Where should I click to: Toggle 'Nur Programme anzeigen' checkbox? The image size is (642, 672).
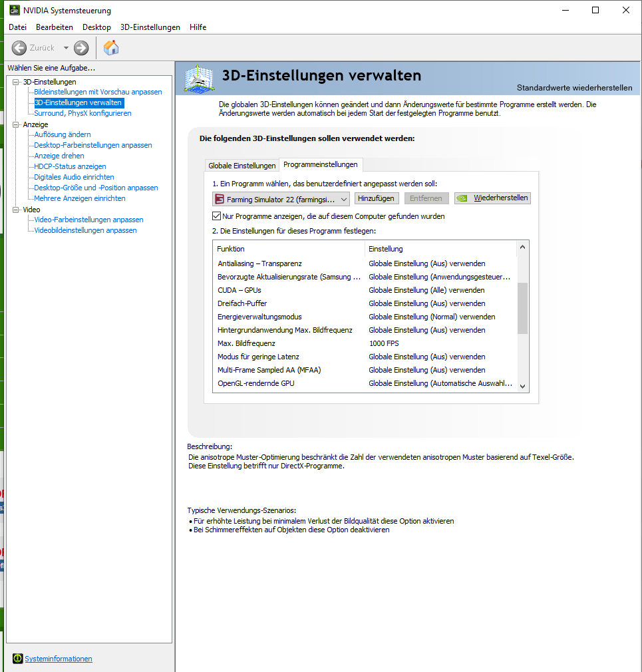[x=216, y=216]
